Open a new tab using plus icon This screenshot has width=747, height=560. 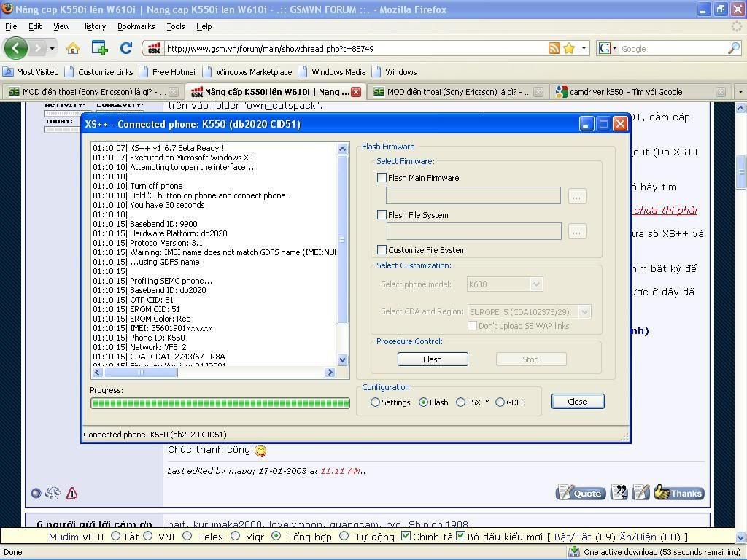coord(99,48)
